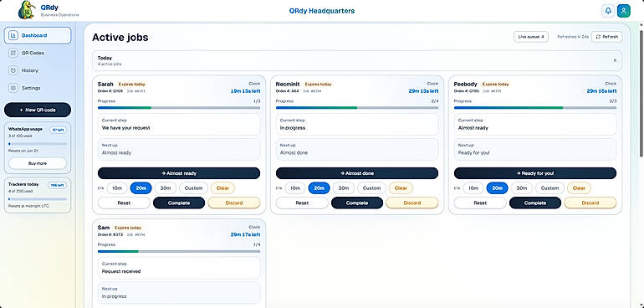This screenshot has height=308, width=644.
Task: Discard Sarah's job
Action: (x=234, y=203)
